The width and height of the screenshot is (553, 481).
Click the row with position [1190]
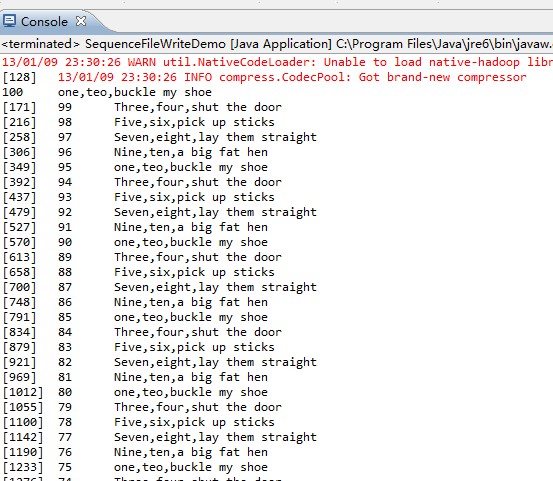(135, 452)
